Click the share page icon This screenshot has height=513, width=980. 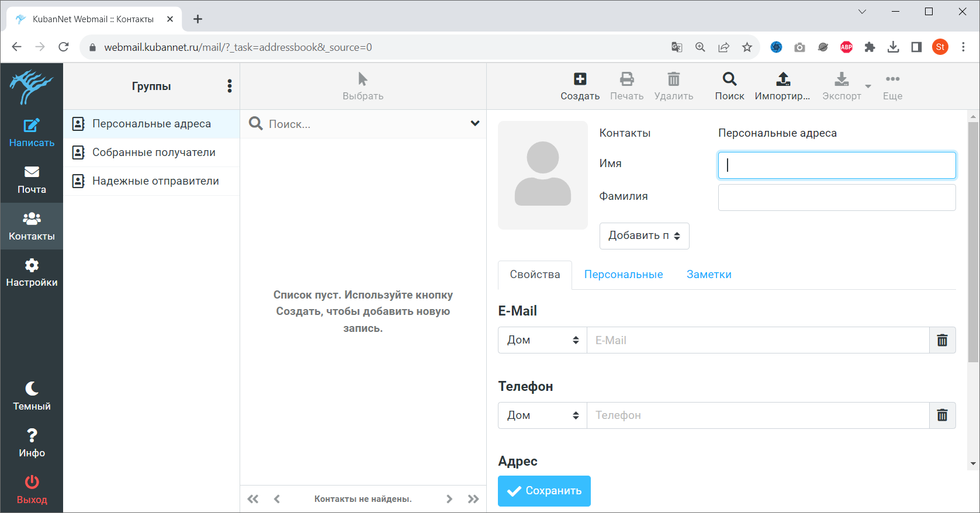pyautogui.click(x=723, y=47)
